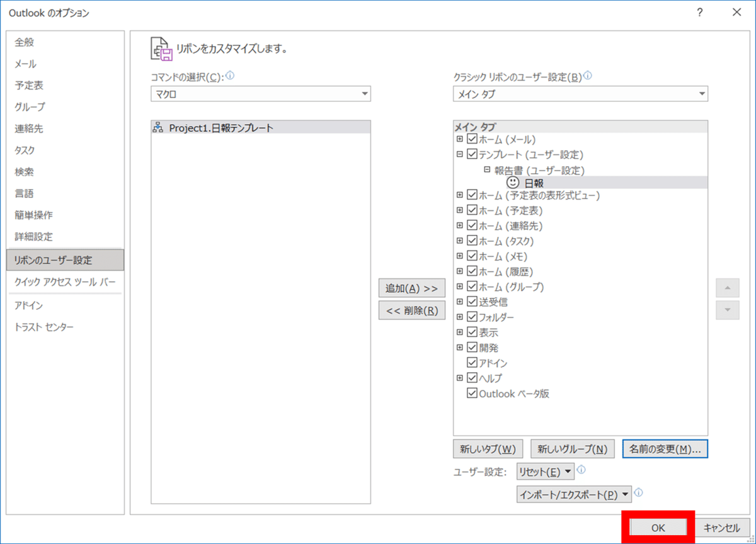This screenshot has width=756, height=544.
Task: Select Project1.日報テンプレート in command list
Action: click(x=261, y=128)
